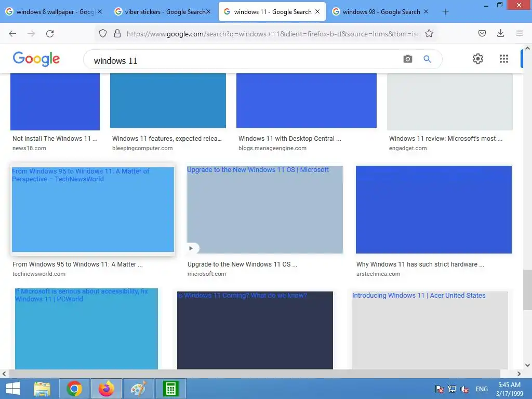Switch to the windows 98 tab

[x=381, y=12]
